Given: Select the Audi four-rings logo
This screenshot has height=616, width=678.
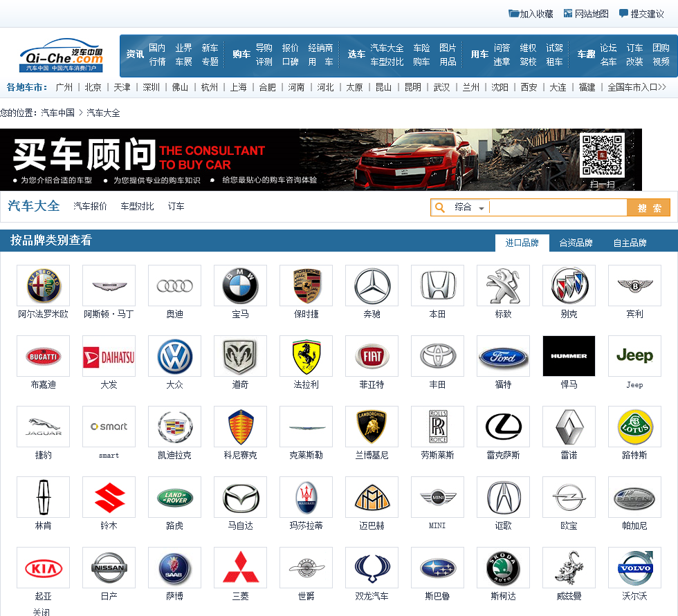Looking at the screenshot, I should [174, 286].
